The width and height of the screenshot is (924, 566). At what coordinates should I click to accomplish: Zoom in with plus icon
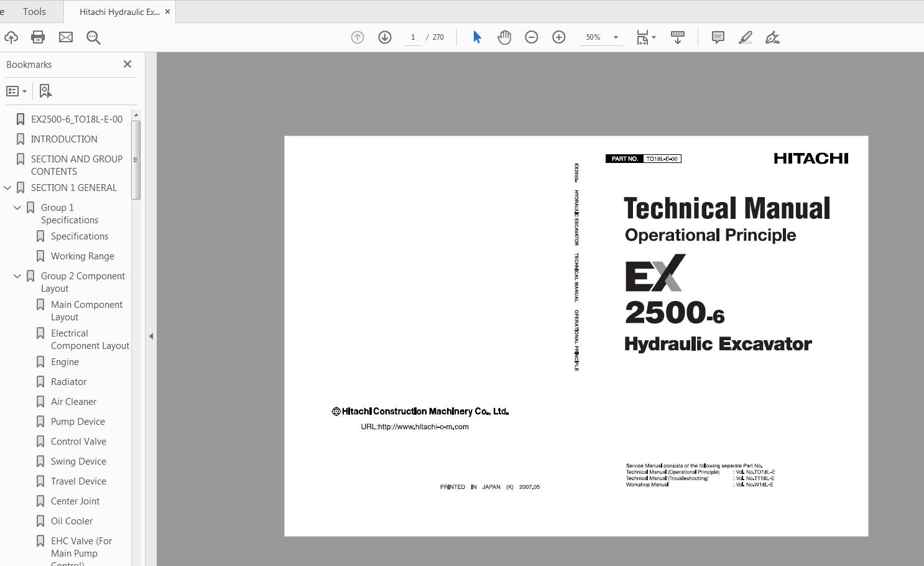(559, 37)
